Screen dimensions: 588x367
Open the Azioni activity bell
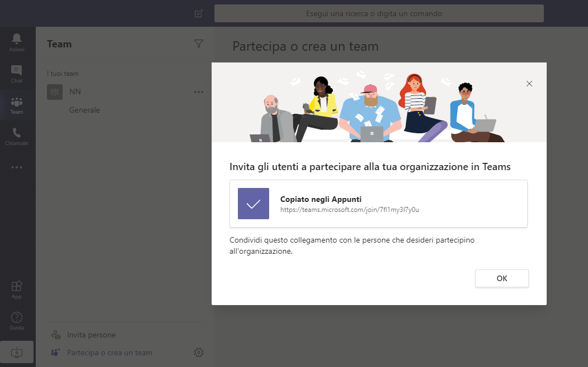(x=17, y=42)
